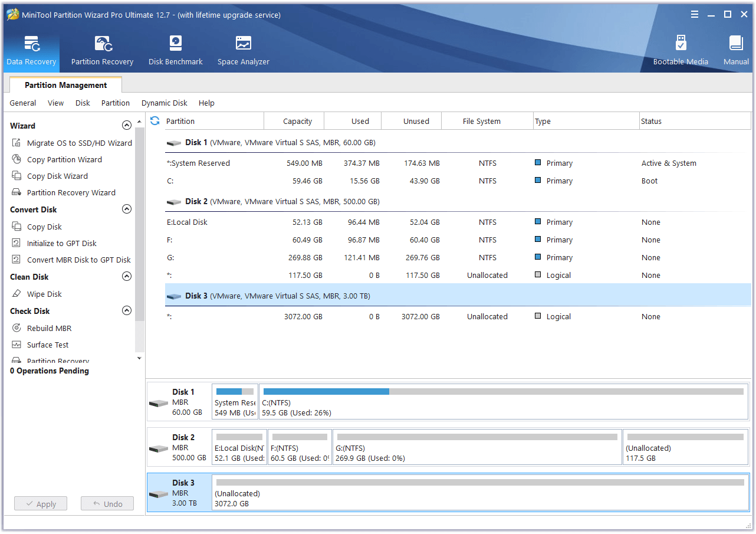Screen dimensions: 756x534
Task: Start Migrate OS to SSD/HD Wizard
Action: (72, 143)
